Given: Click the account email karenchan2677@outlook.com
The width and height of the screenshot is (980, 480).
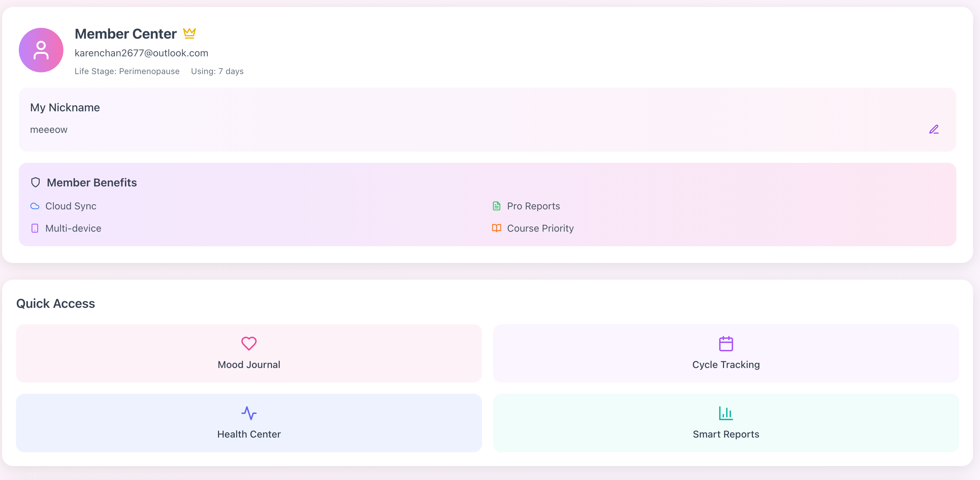Looking at the screenshot, I should [141, 53].
